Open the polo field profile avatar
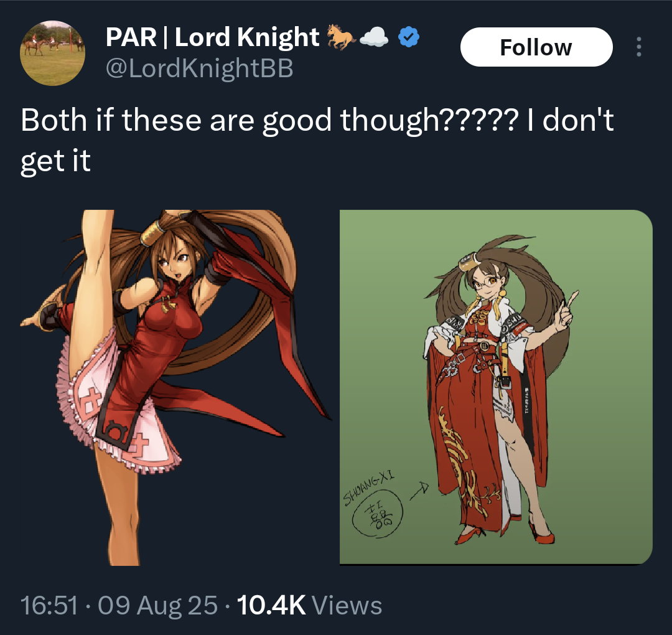The image size is (672, 635). (x=52, y=53)
